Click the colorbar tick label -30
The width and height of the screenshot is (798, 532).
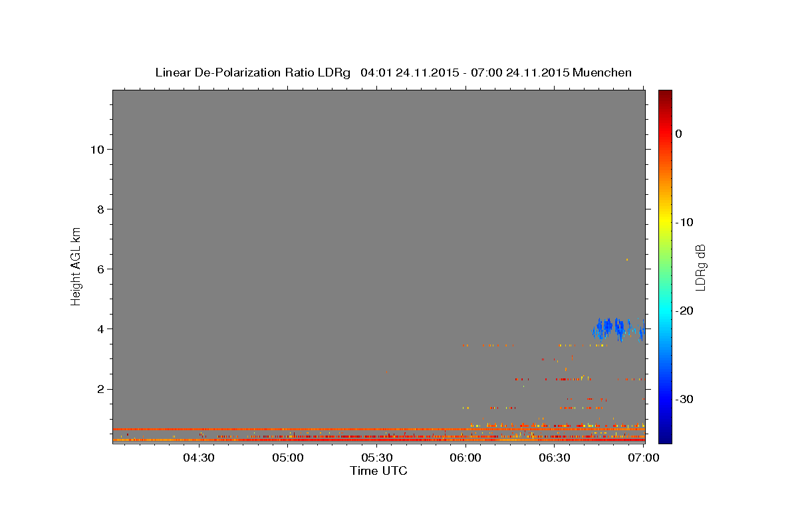(685, 399)
